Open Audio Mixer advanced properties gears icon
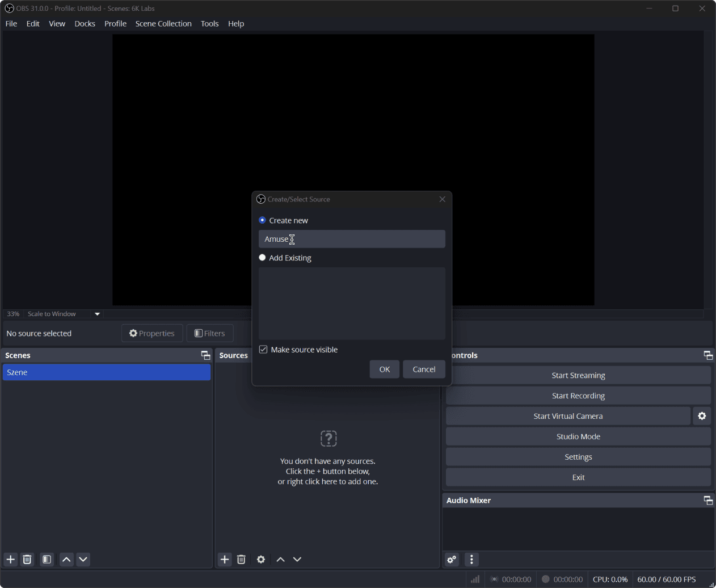This screenshot has height=588, width=716. [452, 560]
